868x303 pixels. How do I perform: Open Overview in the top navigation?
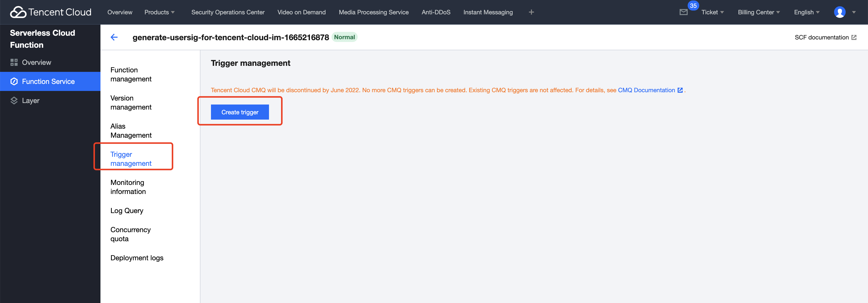(120, 12)
